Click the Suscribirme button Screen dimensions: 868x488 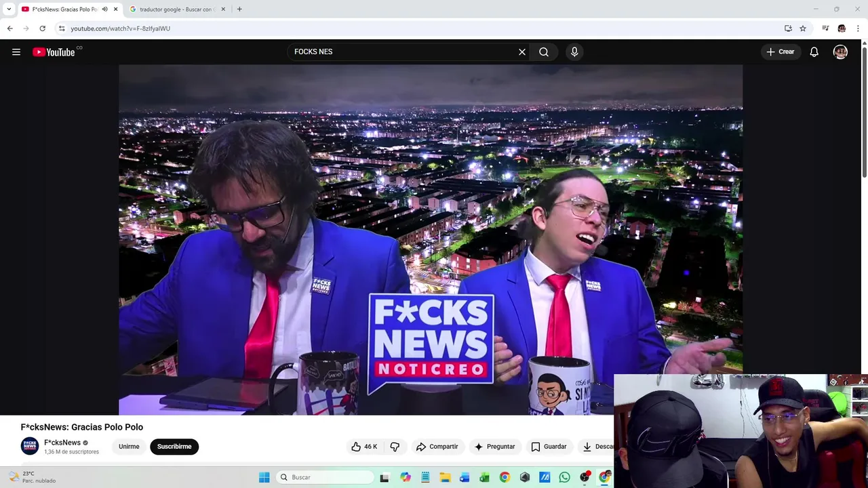174,447
